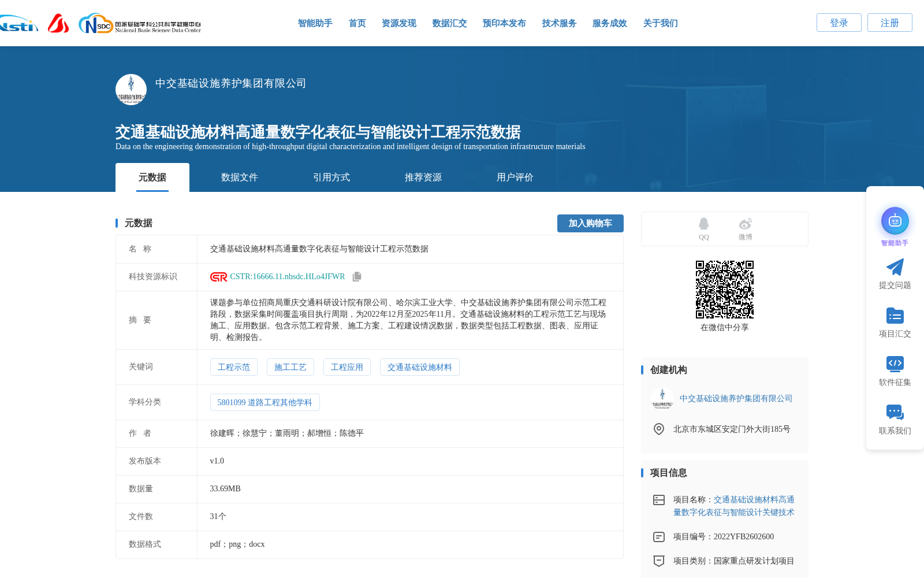Open the 项目汇交 folder icon

click(x=895, y=316)
